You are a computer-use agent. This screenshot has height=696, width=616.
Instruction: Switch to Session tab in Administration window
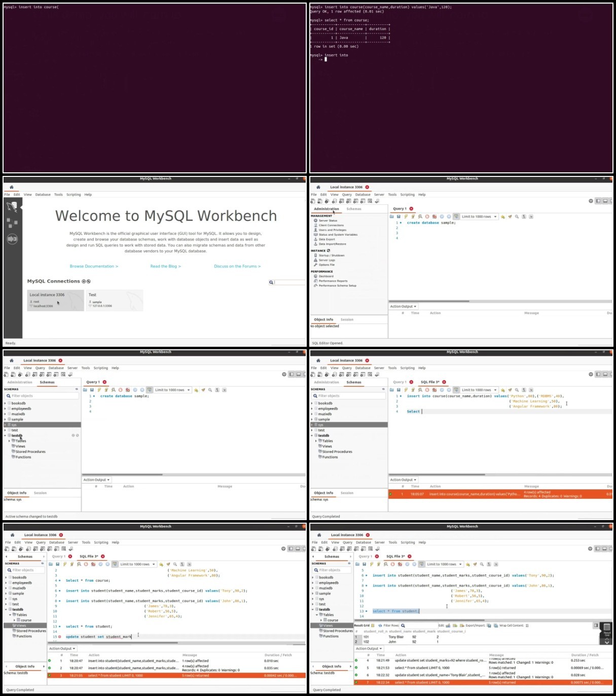pyautogui.click(x=347, y=319)
